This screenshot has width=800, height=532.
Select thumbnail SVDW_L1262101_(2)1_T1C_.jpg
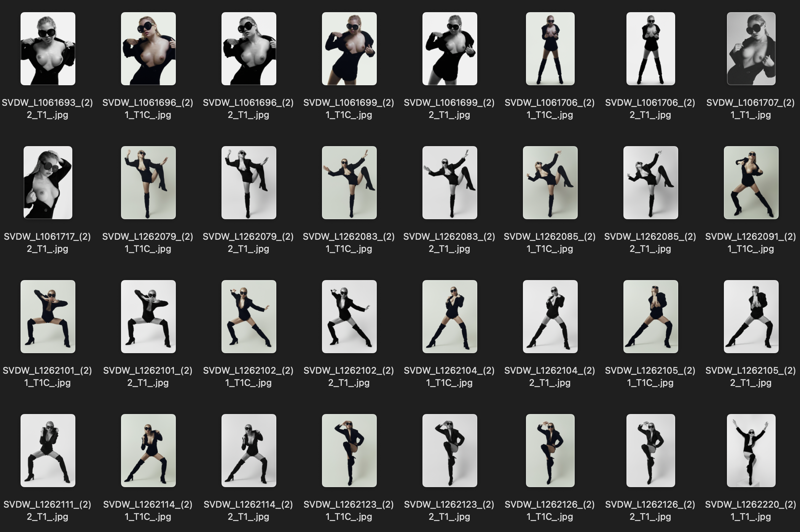(48, 317)
